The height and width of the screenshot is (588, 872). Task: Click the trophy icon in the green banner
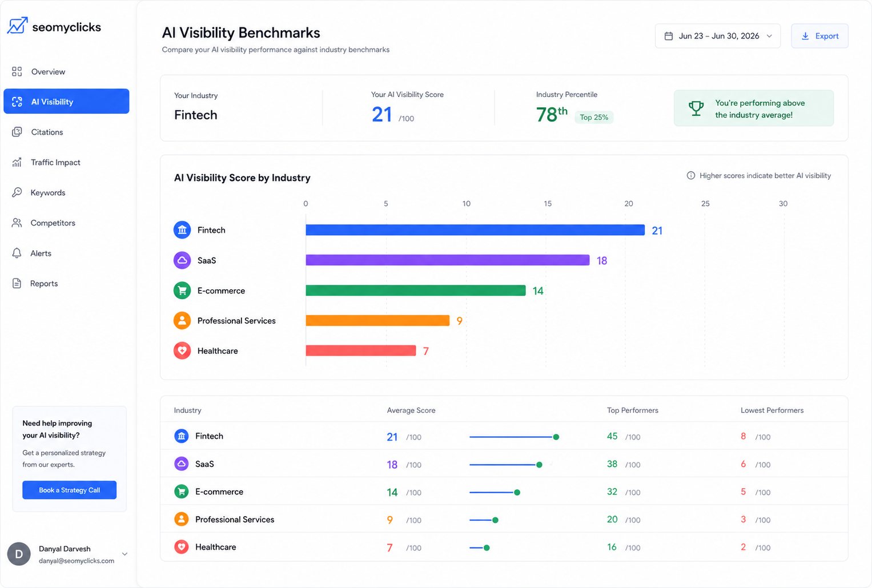point(696,108)
